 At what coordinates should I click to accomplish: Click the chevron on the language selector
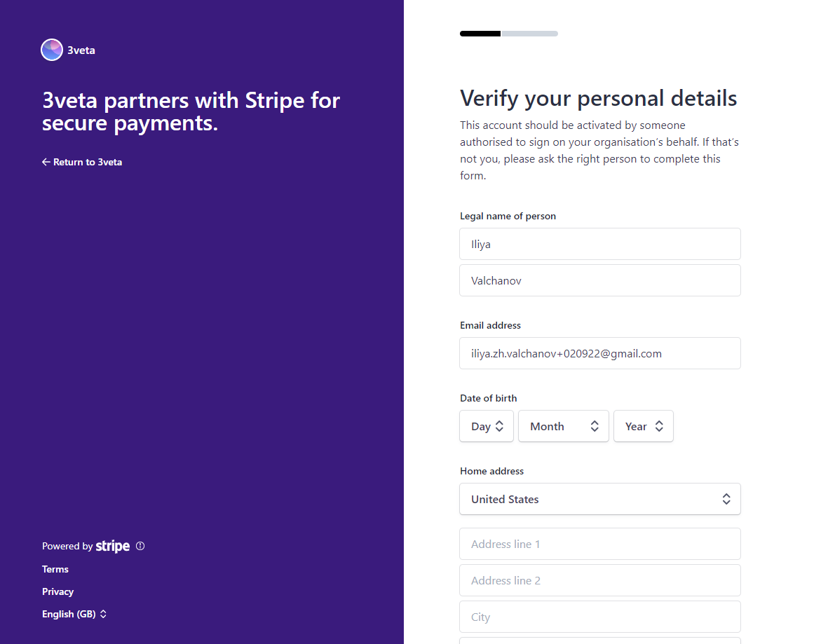(x=103, y=614)
